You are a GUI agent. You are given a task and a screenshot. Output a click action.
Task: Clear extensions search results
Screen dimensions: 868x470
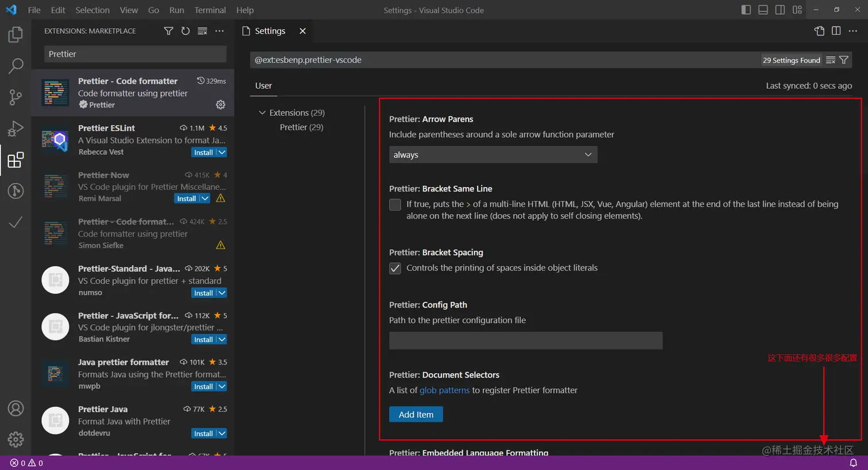pos(202,31)
